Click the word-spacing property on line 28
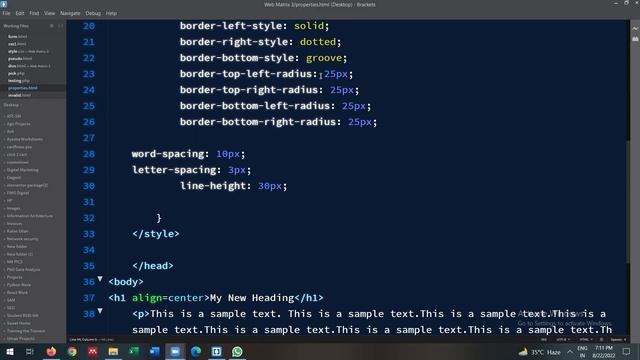This screenshot has width=640, height=360. tap(167, 154)
